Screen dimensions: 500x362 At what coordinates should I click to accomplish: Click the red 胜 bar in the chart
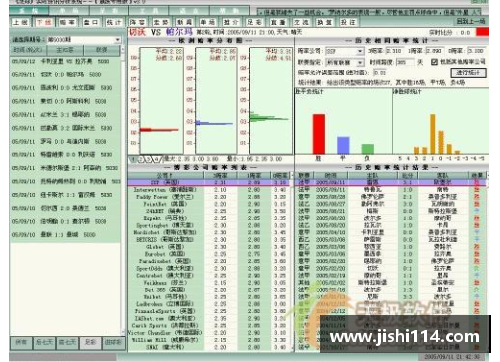click(319, 134)
